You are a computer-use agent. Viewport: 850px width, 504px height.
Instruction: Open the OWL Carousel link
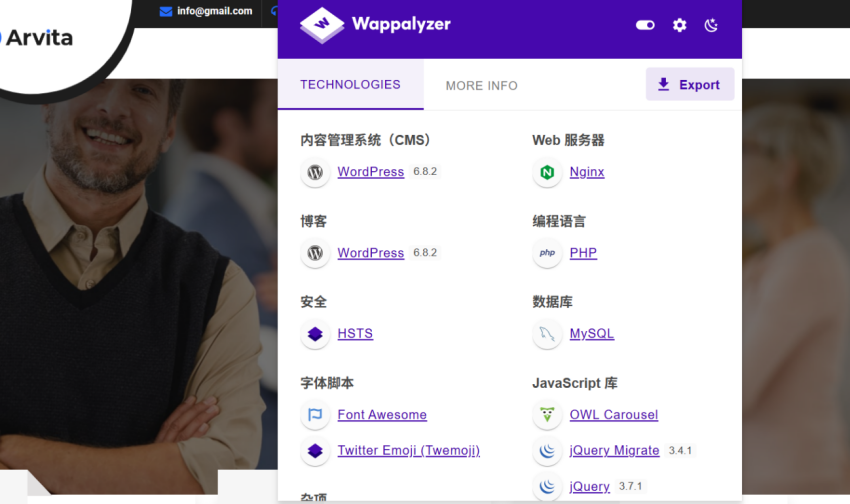pos(614,415)
